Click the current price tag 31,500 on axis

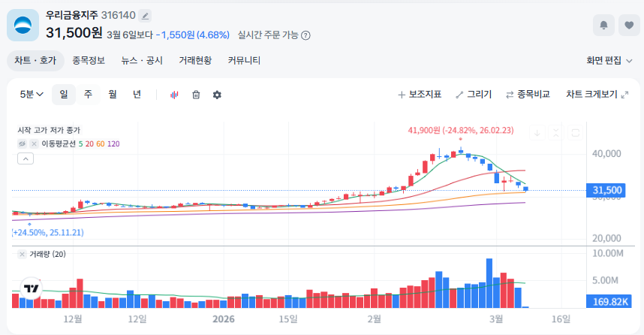(606, 190)
